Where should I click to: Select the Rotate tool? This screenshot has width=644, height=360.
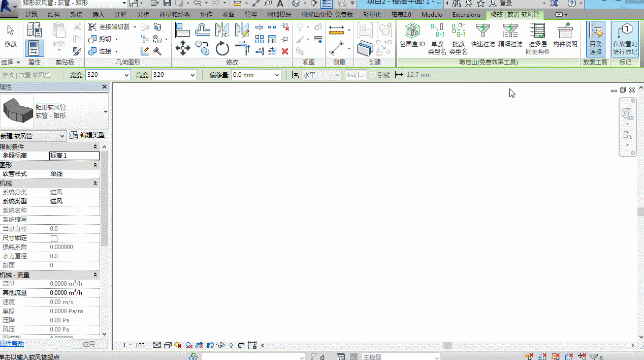pyautogui.click(x=222, y=49)
